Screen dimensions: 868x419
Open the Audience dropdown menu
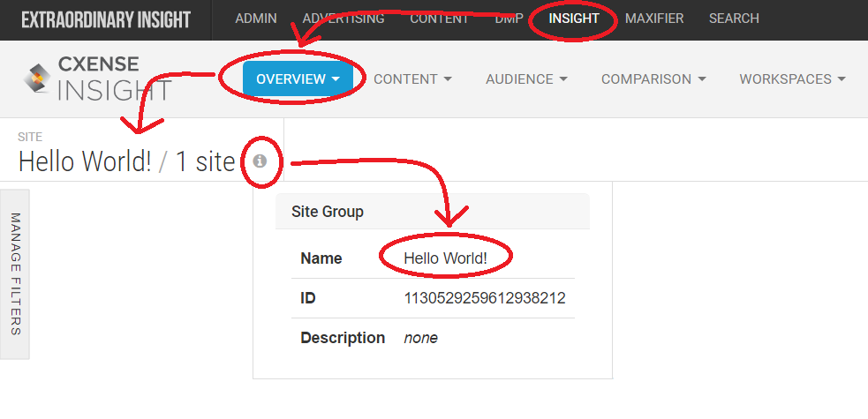(526, 79)
